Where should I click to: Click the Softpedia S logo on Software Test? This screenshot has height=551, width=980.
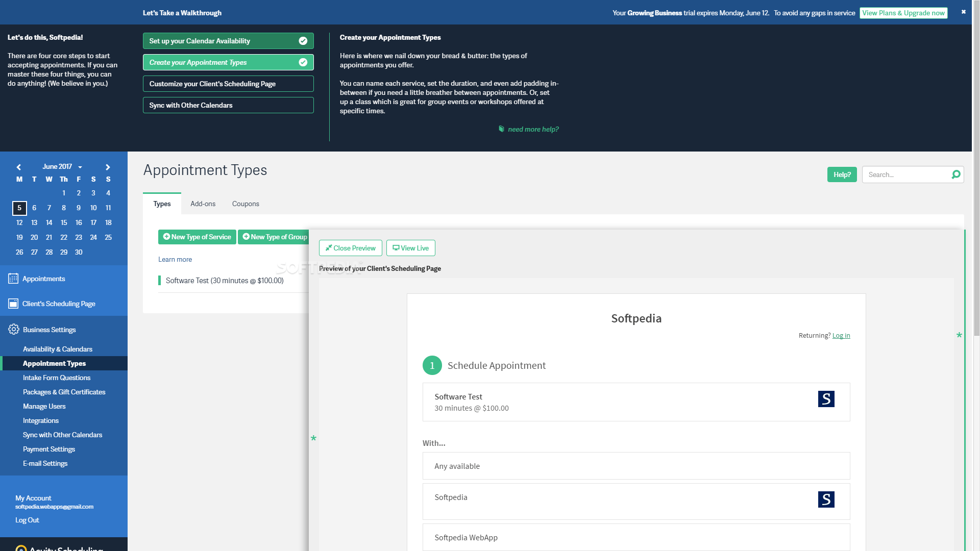pos(826,399)
